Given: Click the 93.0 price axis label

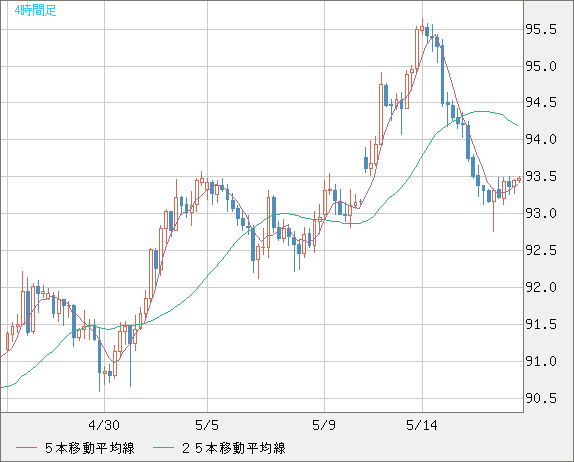Looking at the screenshot, I should (x=541, y=213).
